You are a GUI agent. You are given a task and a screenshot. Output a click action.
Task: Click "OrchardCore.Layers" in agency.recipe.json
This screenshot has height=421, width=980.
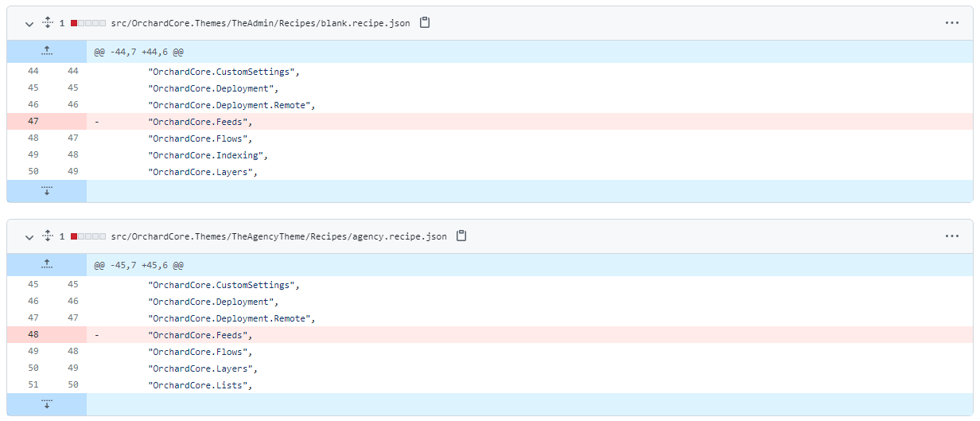[x=203, y=368]
